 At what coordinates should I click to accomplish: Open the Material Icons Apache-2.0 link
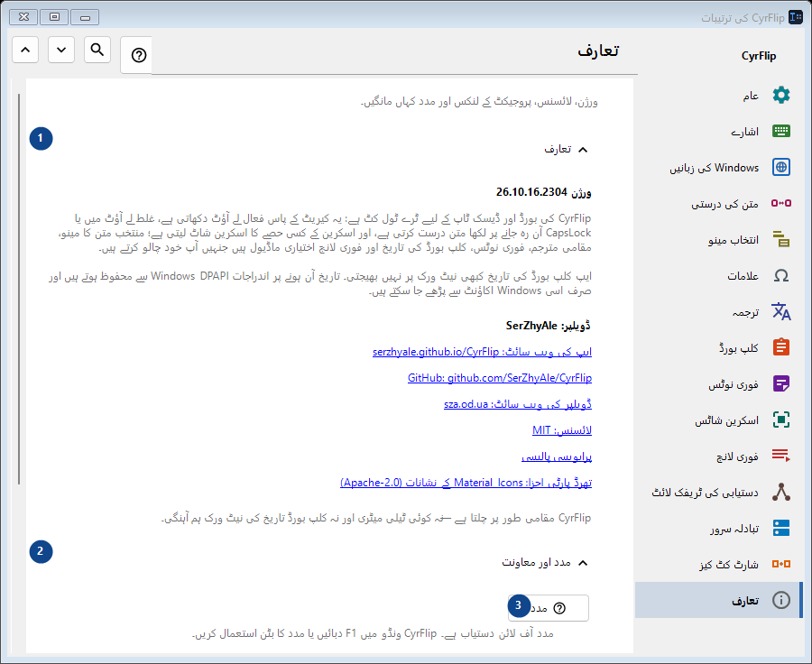[466, 483]
